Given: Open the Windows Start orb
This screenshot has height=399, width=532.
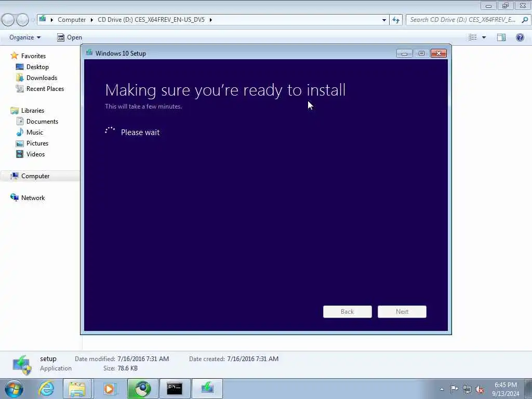Looking at the screenshot, I should tap(14, 389).
